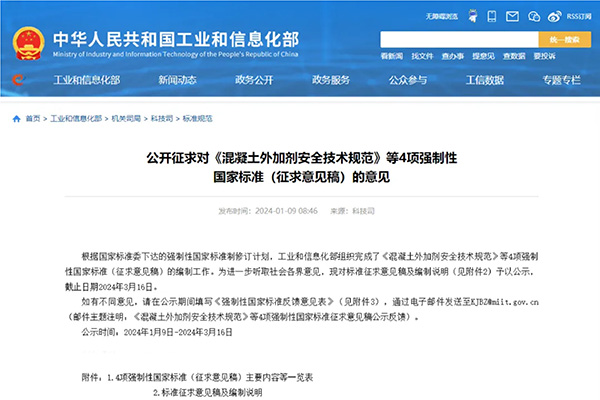Click the RSS订阅 link
600x400 pixels.
coord(579,16)
